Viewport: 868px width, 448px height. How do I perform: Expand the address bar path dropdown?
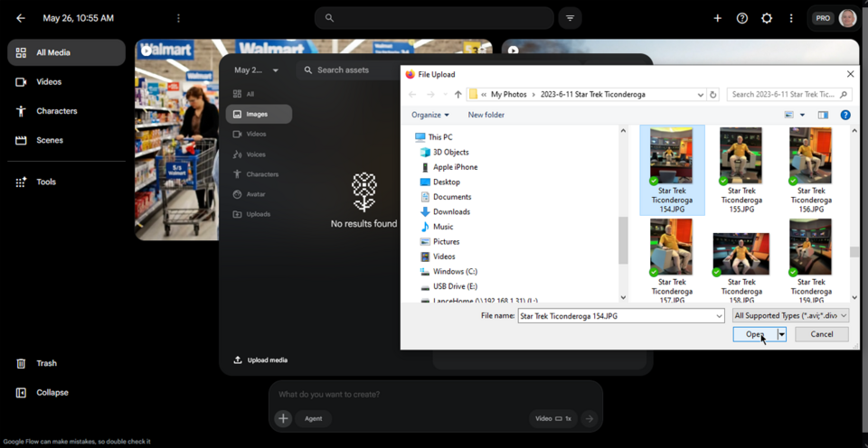[701, 95]
